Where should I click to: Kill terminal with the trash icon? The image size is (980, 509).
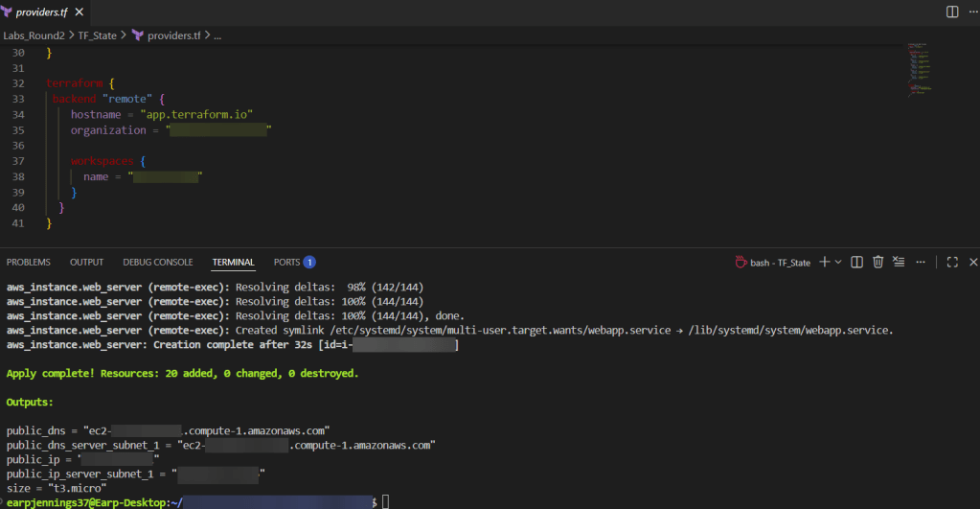click(877, 262)
